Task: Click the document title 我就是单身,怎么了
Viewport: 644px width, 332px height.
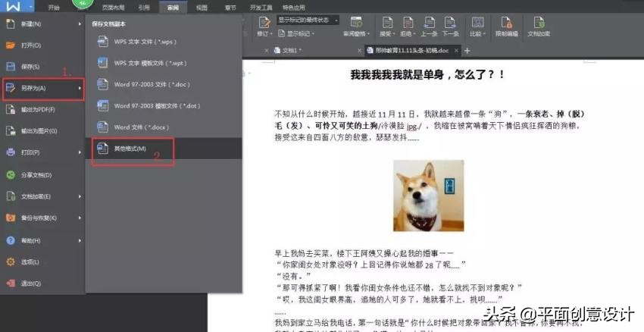Action: 427,75
